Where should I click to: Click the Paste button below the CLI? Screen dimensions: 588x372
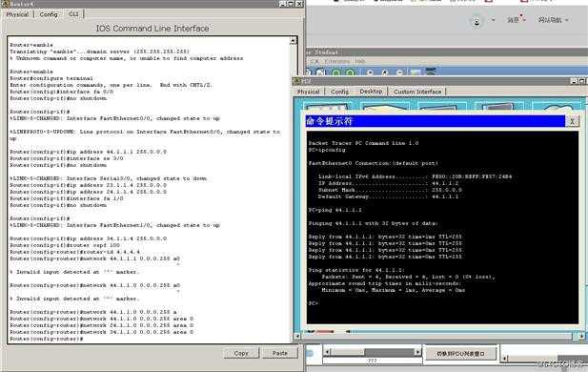[280, 353]
